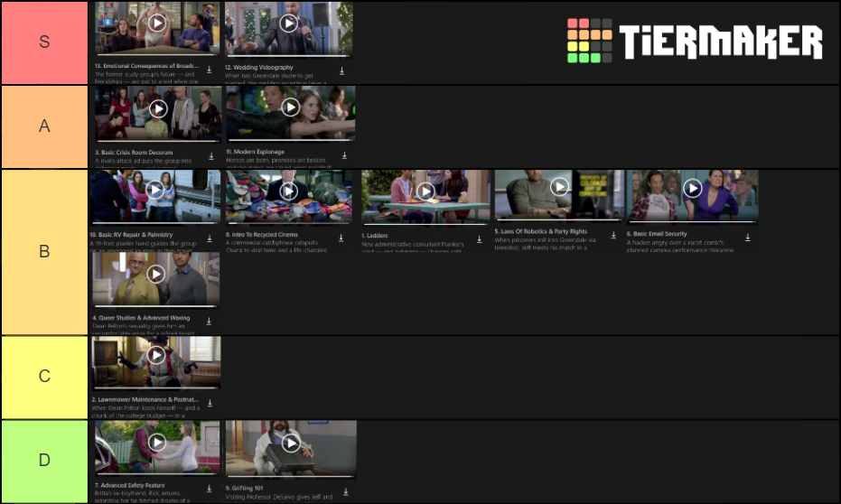Open title '12. Wedding Videography'
This screenshot has width=841, height=504.
click(259, 68)
